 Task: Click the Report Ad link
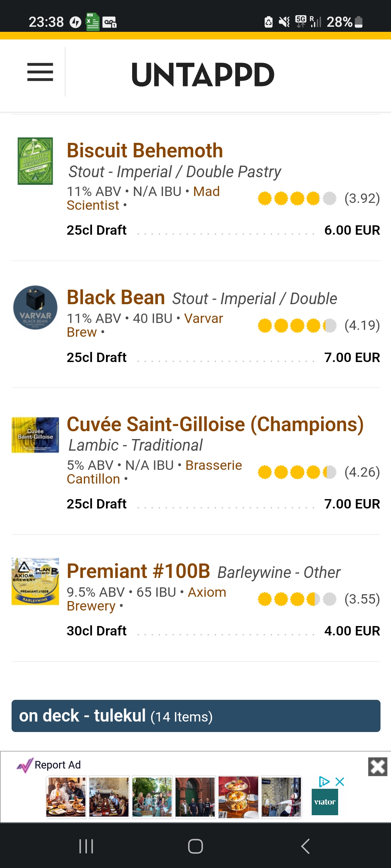57,765
